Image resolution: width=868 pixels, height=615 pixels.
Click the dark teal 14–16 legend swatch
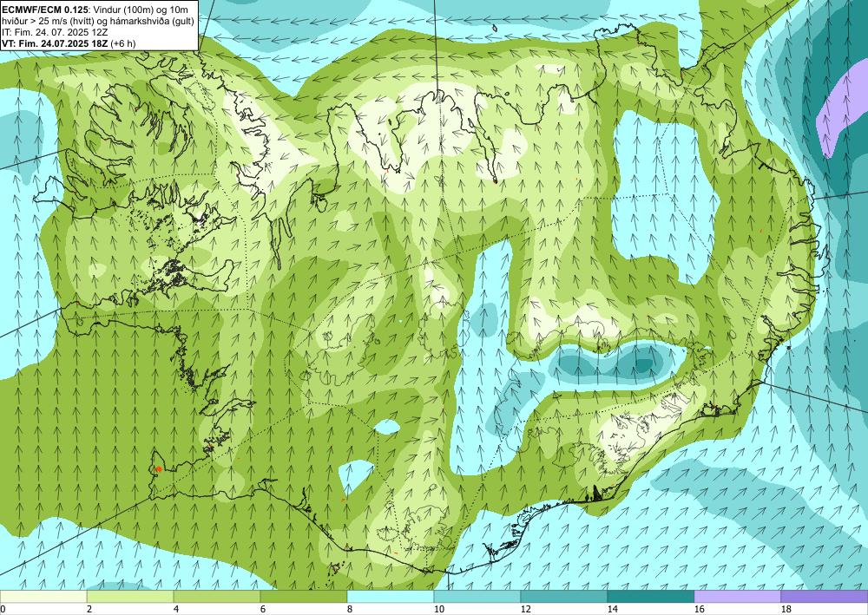pos(651,597)
